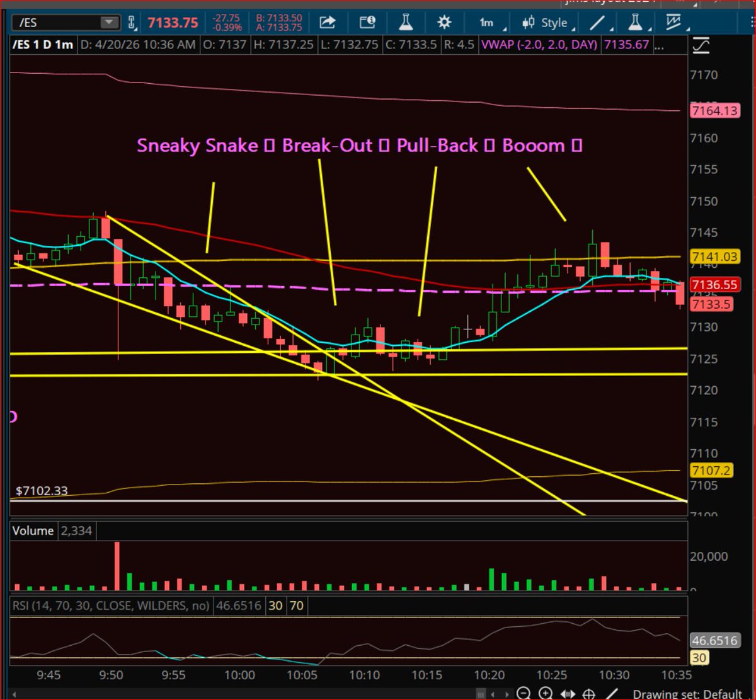Click the price axis scale curve icon
The width and height of the screenshot is (756, 700).
[701, 45]
